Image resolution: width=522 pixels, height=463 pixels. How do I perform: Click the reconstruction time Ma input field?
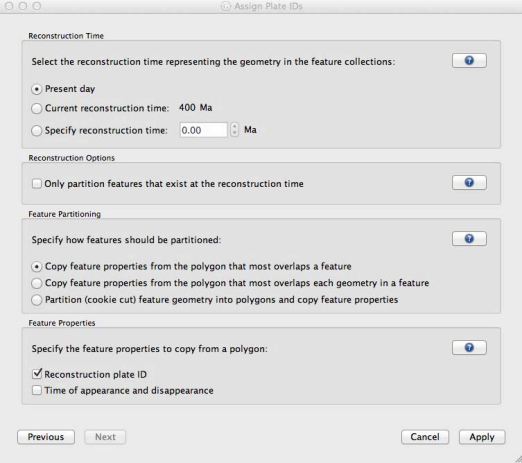(203, 130)
